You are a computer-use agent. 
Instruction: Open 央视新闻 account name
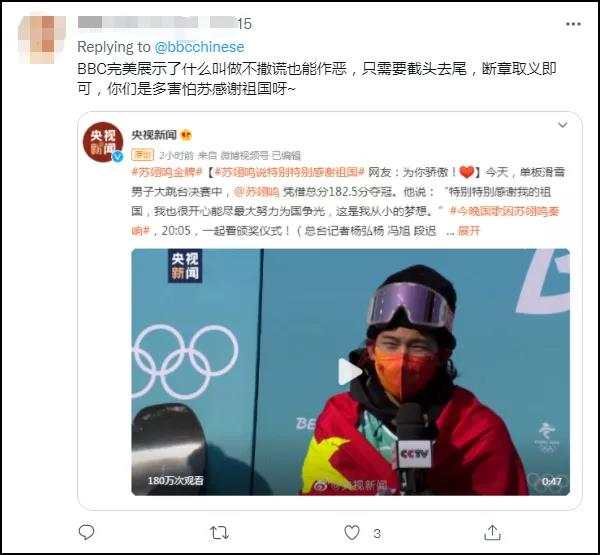154,135
